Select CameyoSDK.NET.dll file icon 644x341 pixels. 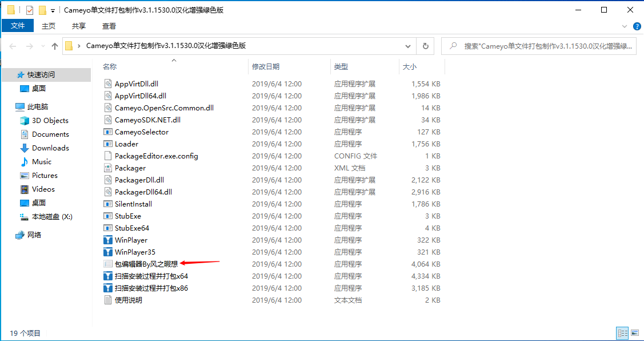point(108,120)
